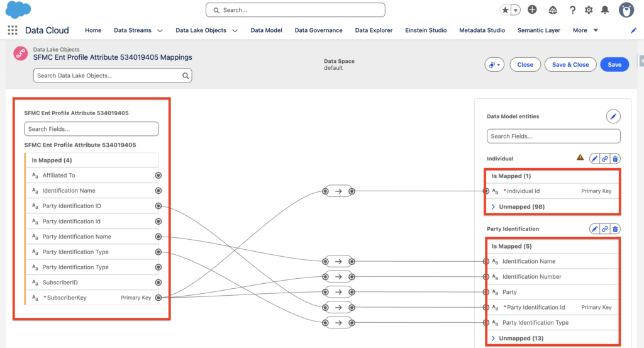
Task: Select the connector dot beside SubscriberID
Action: point(158,283)
